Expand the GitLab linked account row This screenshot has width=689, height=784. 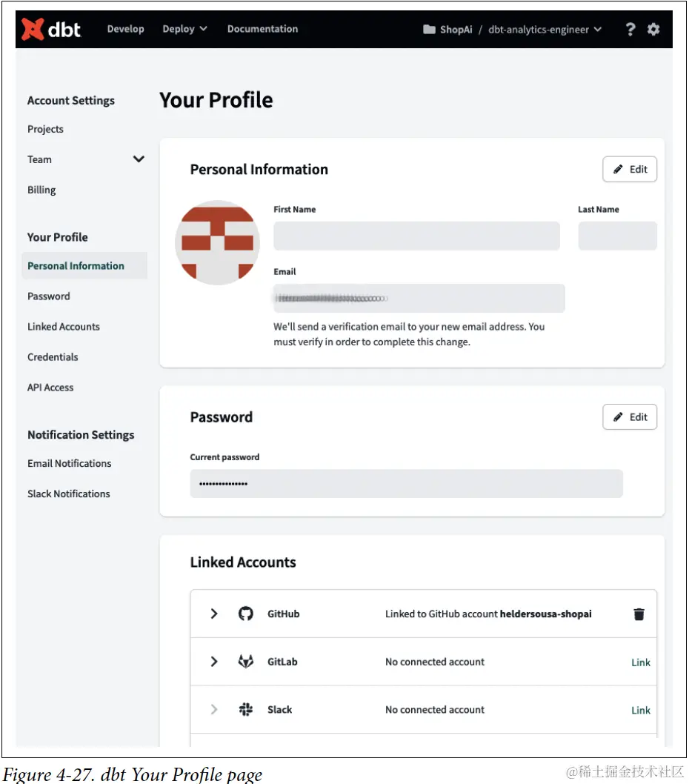click(214, 662)
